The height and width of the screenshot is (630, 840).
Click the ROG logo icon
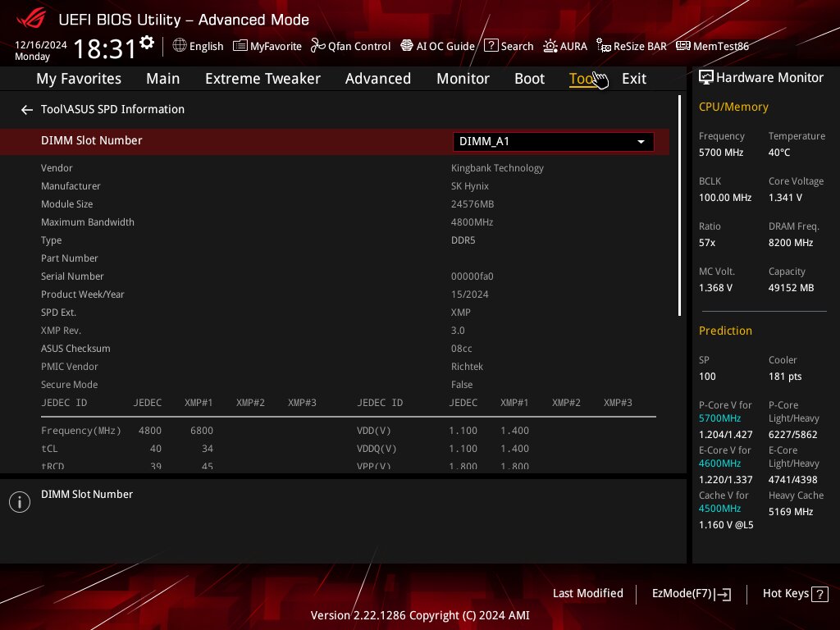point(31,18)
